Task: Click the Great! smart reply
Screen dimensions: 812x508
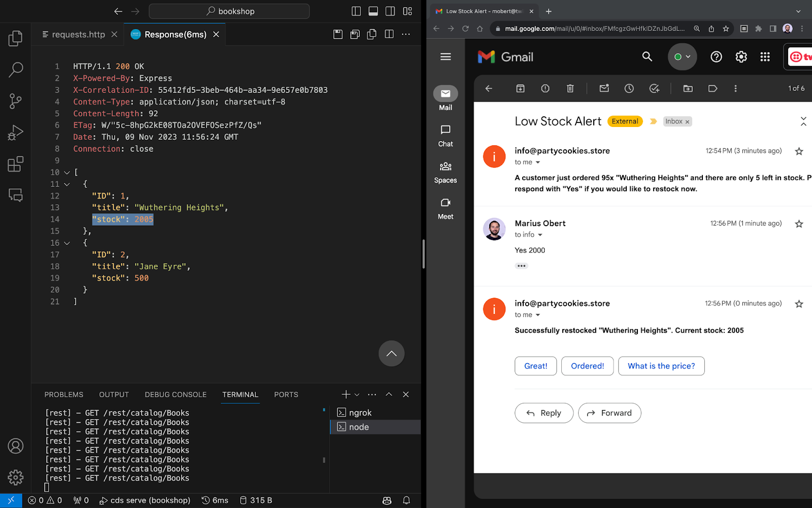Action: click(535, 366)
